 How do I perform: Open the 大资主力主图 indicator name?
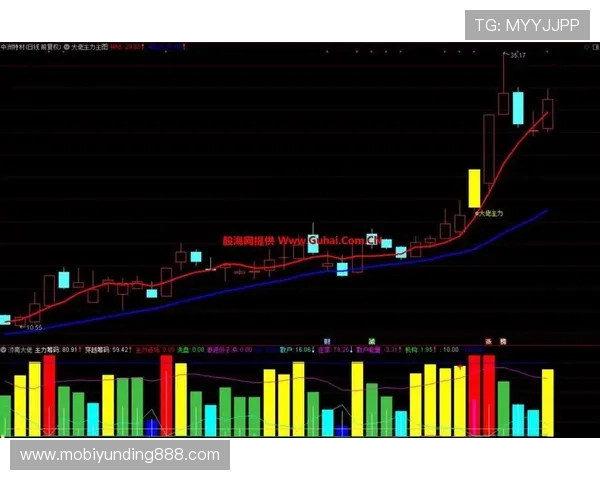click(x=90, y=46)
